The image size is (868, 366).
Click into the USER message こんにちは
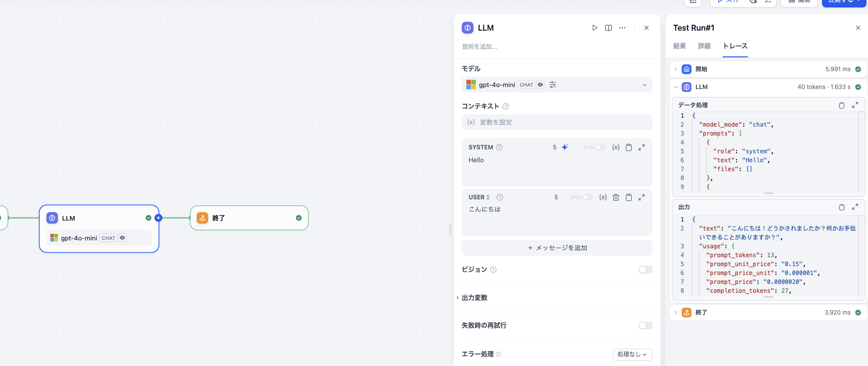click(485, 209)
